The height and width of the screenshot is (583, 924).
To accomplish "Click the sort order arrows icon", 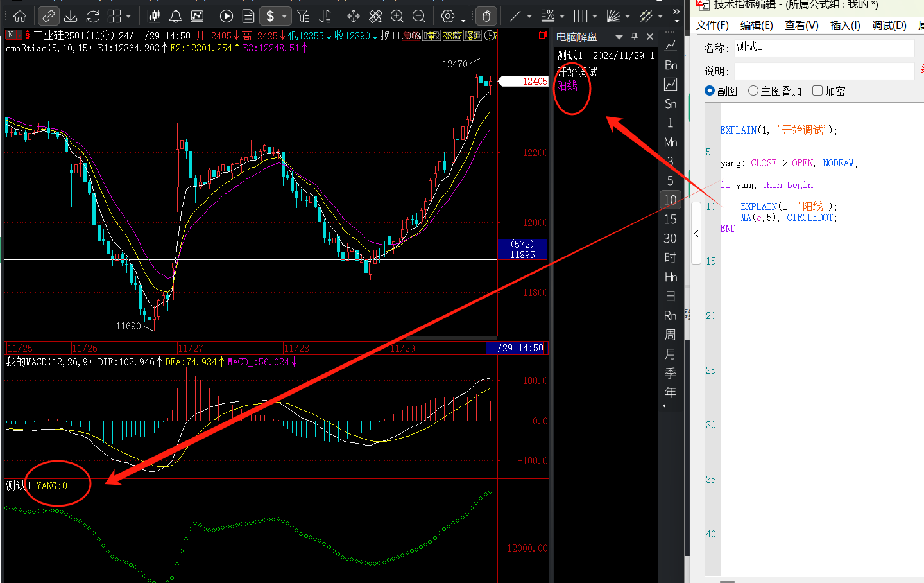I will pyautogui.click(x=325, y=16).
